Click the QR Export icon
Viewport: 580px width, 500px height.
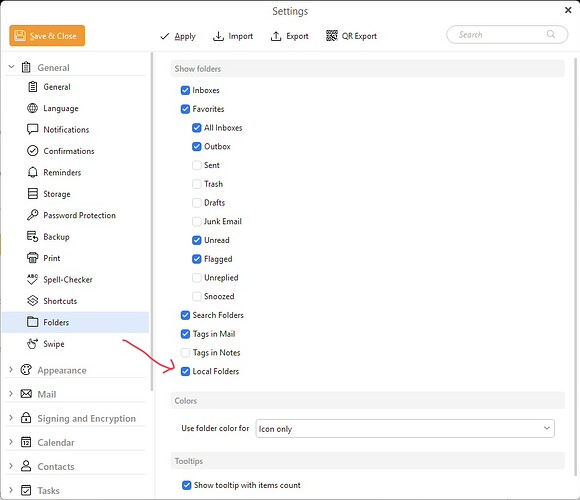tap(331, 36)
